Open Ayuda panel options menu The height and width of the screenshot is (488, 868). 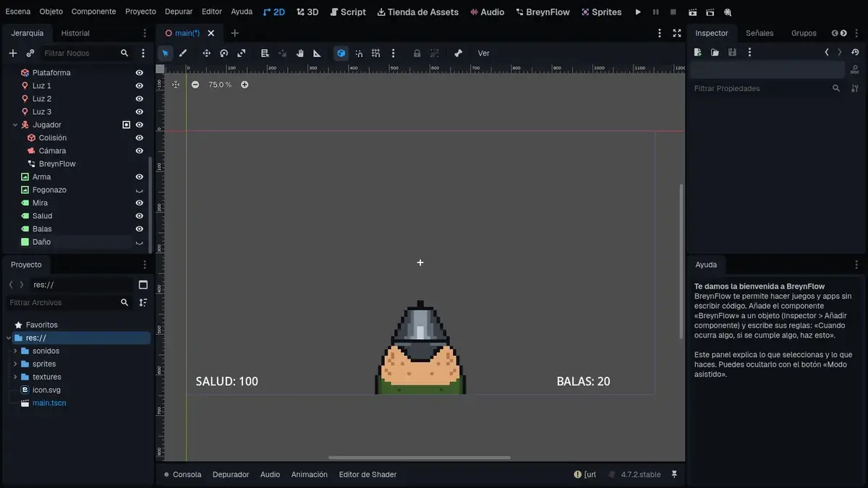coord(856,265)
